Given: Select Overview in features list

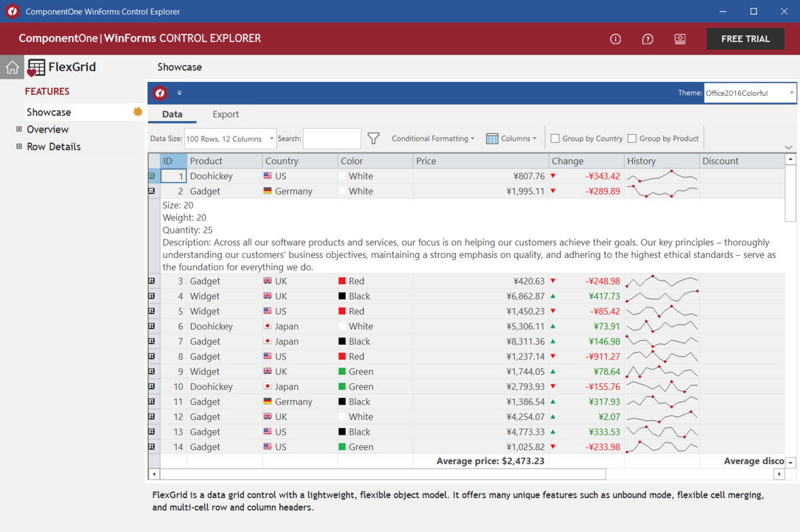Looking at the screenshot, I should click(x=47, y=129).
